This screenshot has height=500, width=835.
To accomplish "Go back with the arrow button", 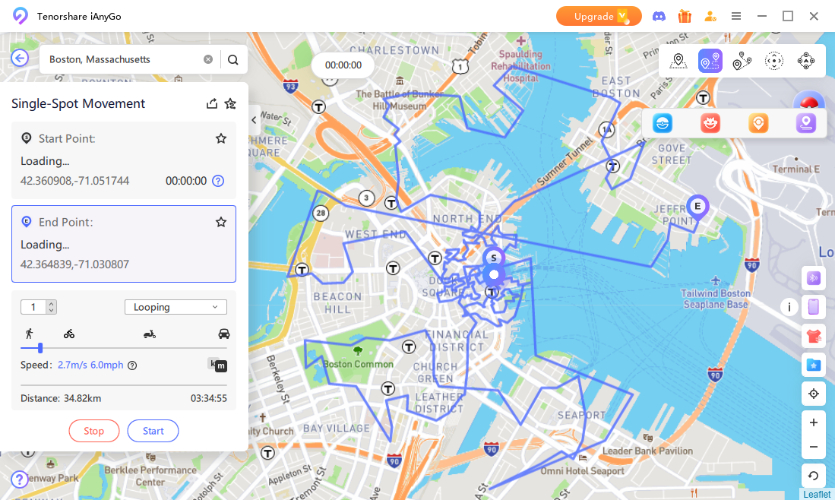I will click(x=20, y=58).
